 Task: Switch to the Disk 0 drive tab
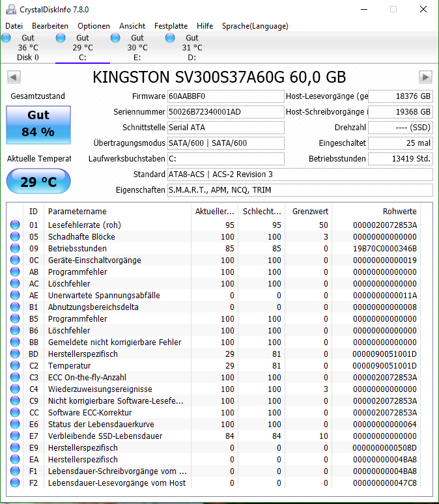pos(28,48)
